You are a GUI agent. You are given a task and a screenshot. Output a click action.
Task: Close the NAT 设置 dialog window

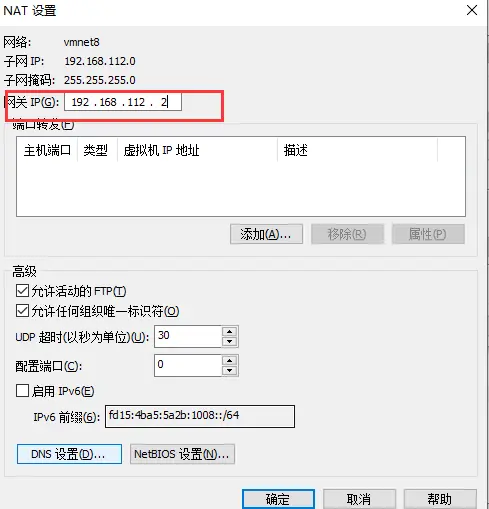tap(472, 10)
